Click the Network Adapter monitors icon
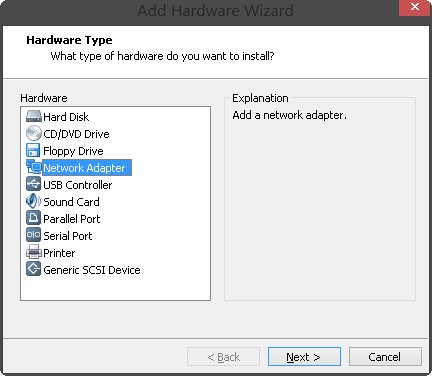The width and height of the screenshot is (432, 376). click(x=34, y=167)
